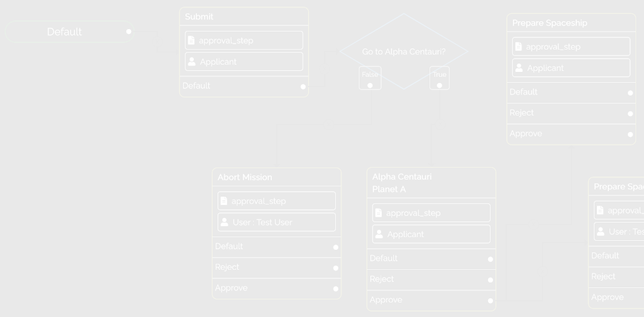The height and width of the screenshot is (317, 644).
Task: Select the upper Prepare Spaceship node title
Action: click(x=550, y=23)
